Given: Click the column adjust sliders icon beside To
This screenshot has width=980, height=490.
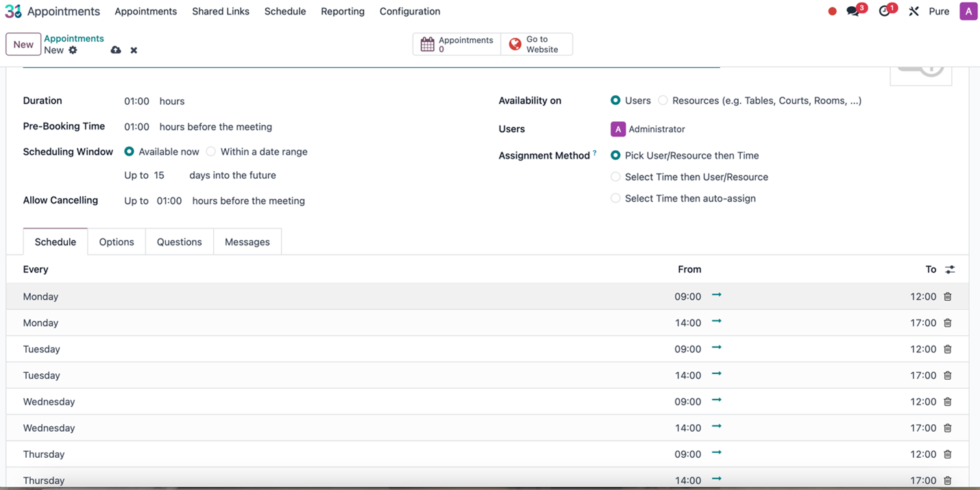Looking at the screenshot, I should [950, 269].
